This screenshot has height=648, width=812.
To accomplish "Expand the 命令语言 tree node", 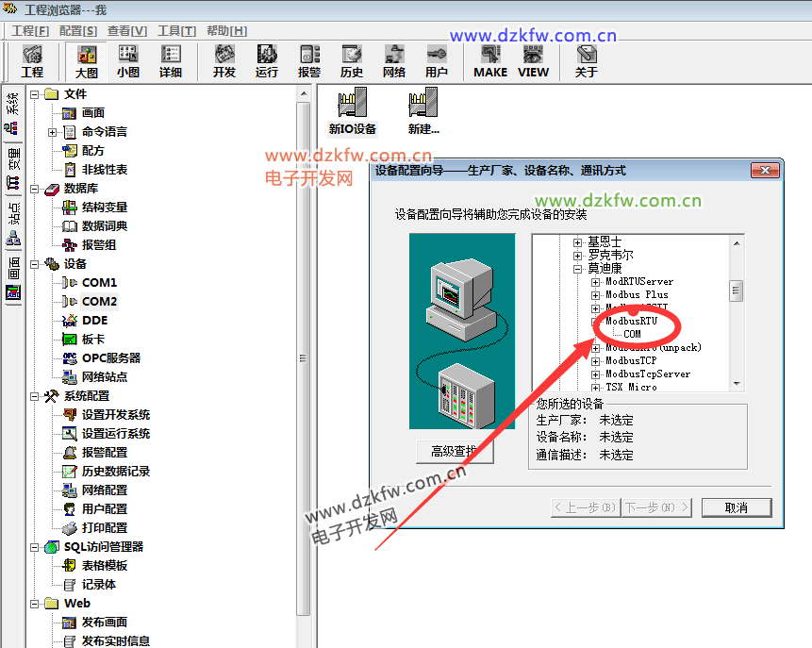I will [x=53, y=132].
